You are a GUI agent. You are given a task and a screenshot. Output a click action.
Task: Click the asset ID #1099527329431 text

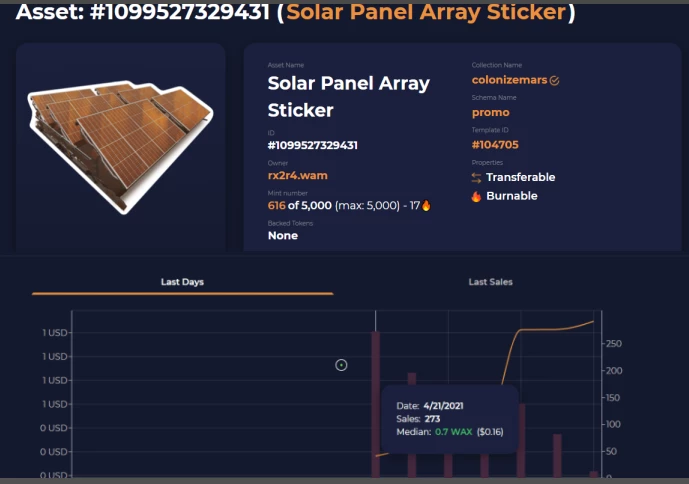[x=312, y=146]
